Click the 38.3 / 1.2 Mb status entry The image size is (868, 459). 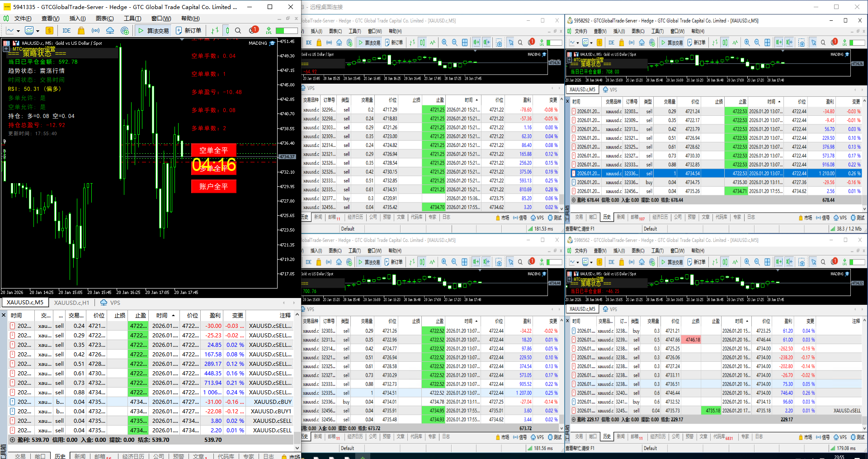(845, 229)
